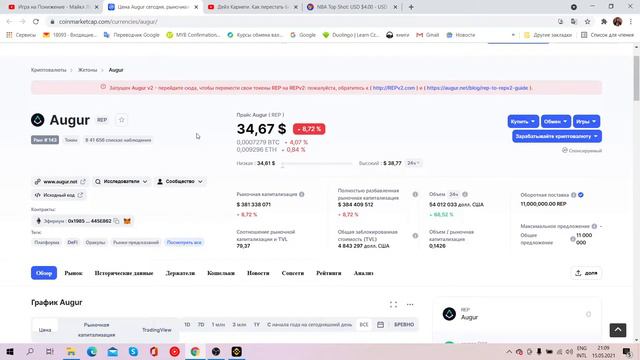Select Рыночная капитализация chart toggle
This screenshot has width=640, height=360.
[x=96, y=330]
